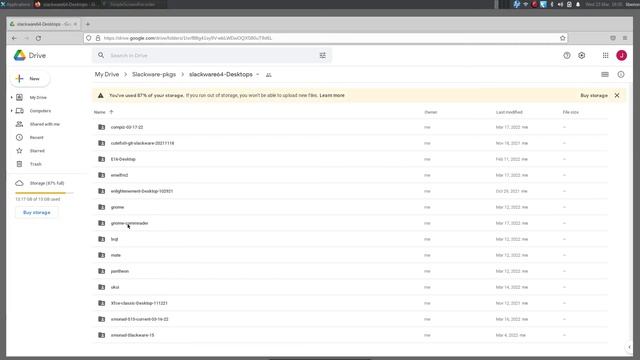Open the Google apps grid
The image size is (640, 360).
(606, 56)
